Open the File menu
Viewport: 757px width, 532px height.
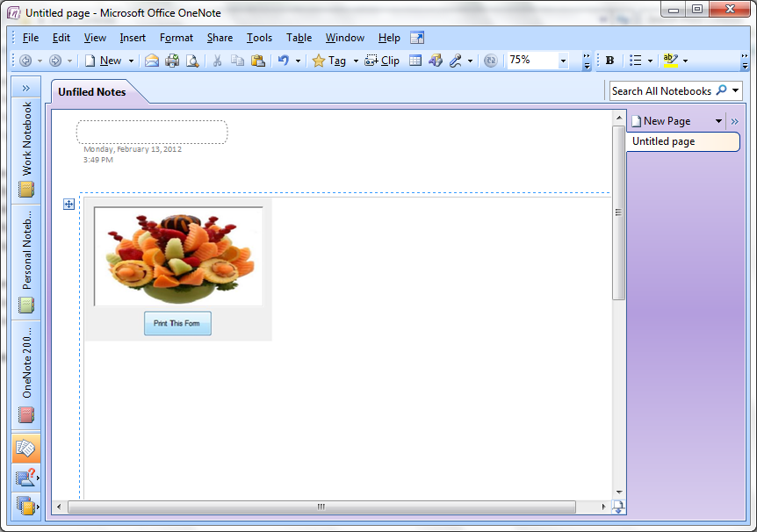31,38
